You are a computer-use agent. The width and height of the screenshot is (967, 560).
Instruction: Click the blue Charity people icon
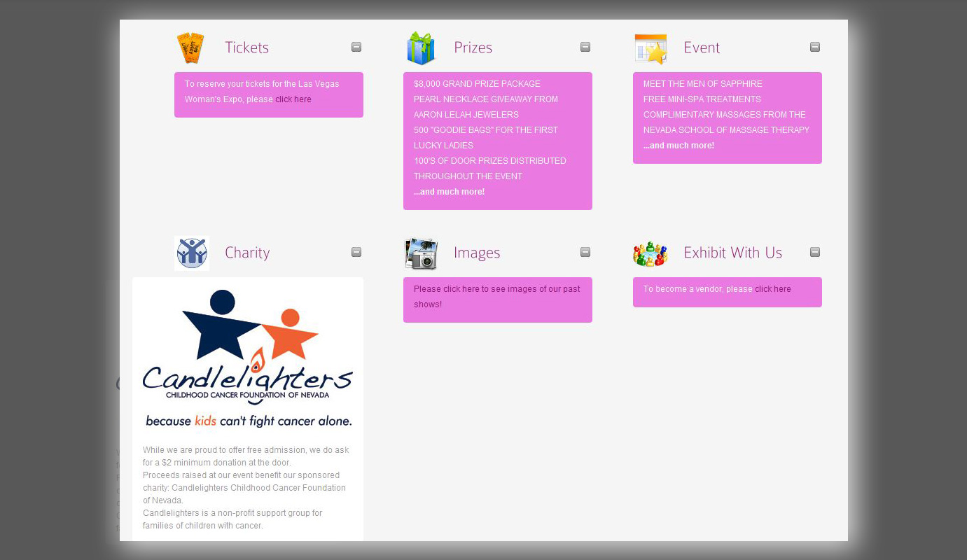coord(192,253)
